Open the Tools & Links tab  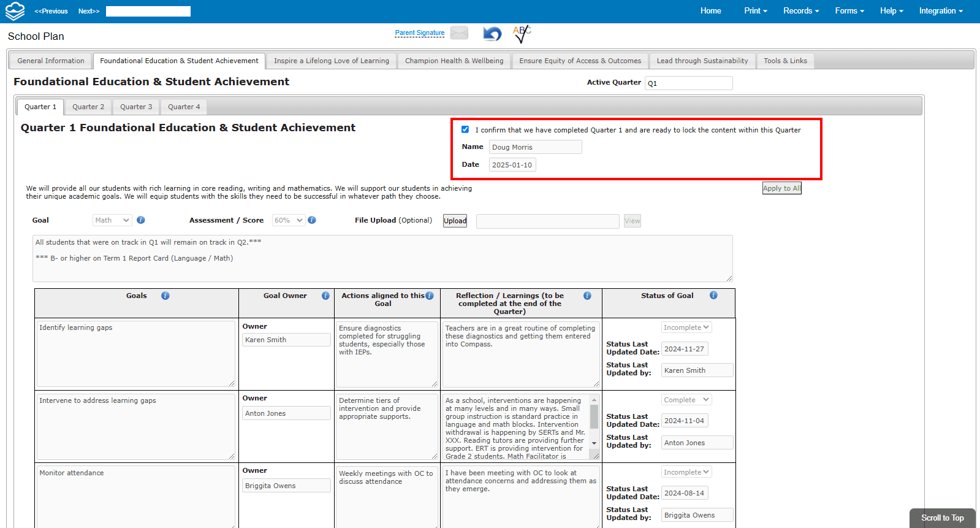(785, 61)
